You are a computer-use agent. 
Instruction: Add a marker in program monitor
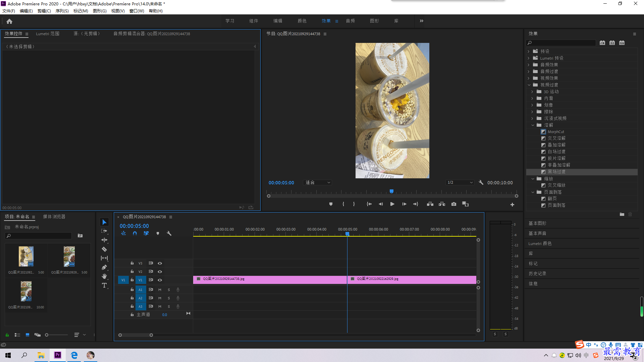[x=331, y=204]
